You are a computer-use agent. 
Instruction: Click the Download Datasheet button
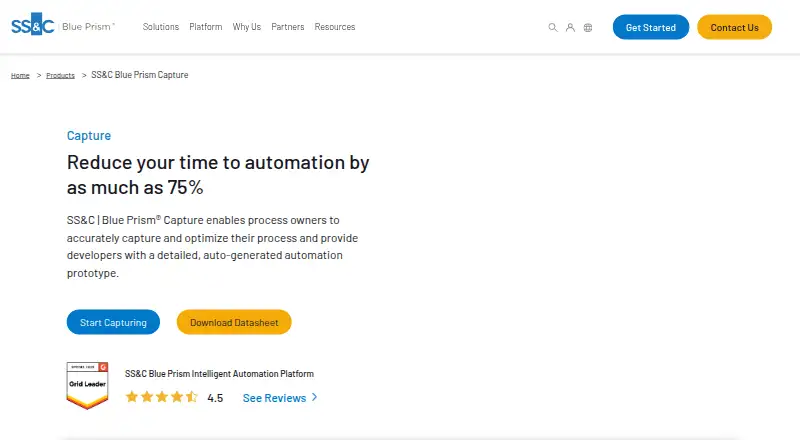pos(234,322)
